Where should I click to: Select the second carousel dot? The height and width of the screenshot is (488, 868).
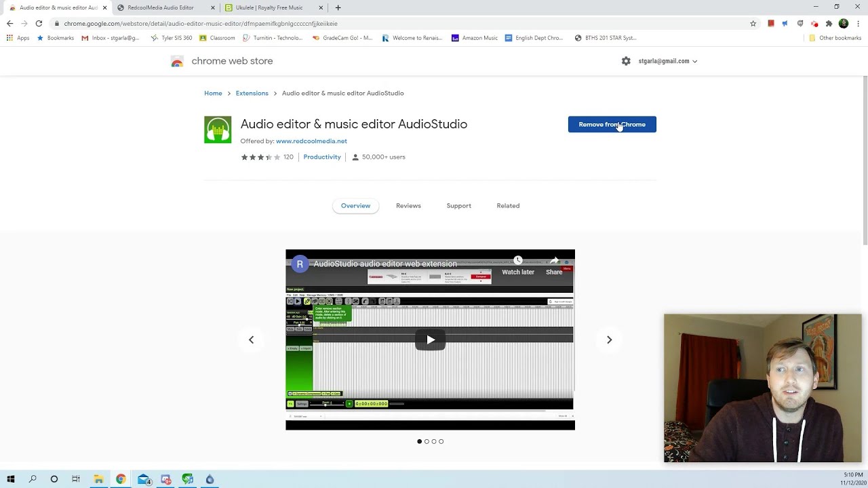pyautogui.click(x=427, y=441)
